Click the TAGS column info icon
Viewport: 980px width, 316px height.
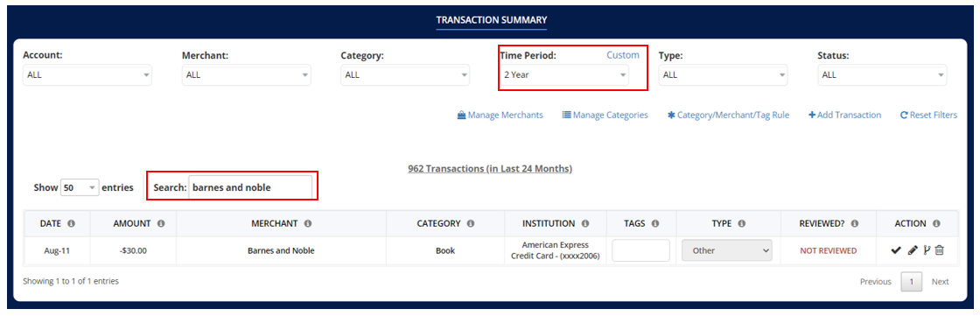coord(655,223)
